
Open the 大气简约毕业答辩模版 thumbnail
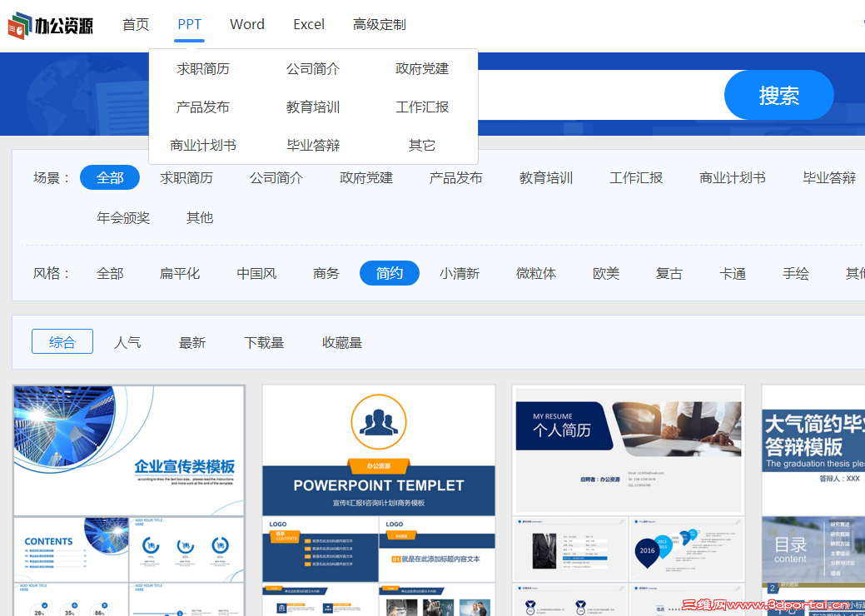pos(813,499)
